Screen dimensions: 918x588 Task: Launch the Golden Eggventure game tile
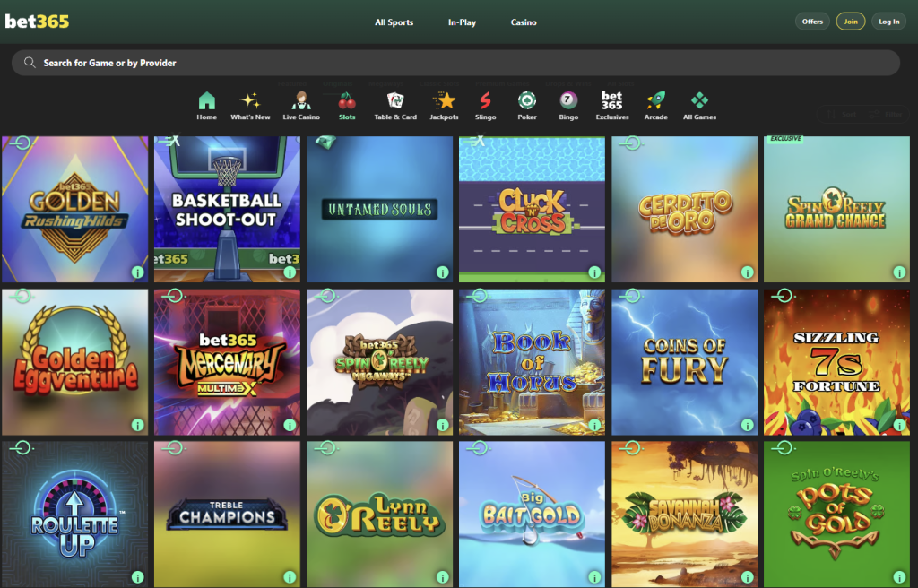pos(75,362)
